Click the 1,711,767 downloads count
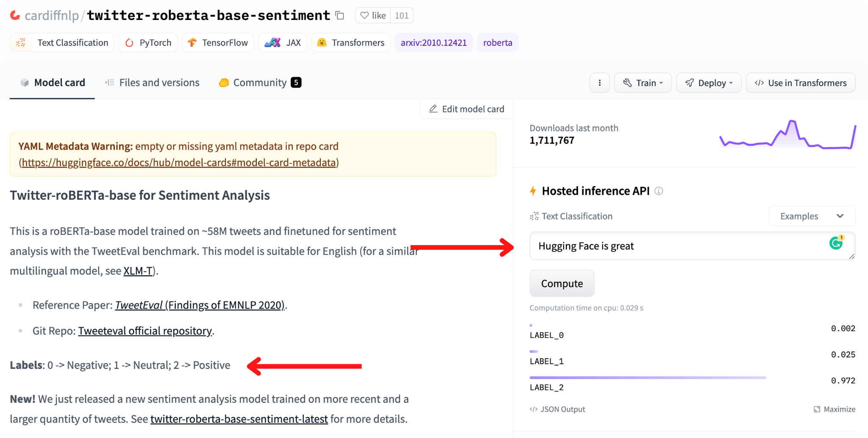Image resolution: width=868 pixels, height=438 pixels. [x=552, y=140]
